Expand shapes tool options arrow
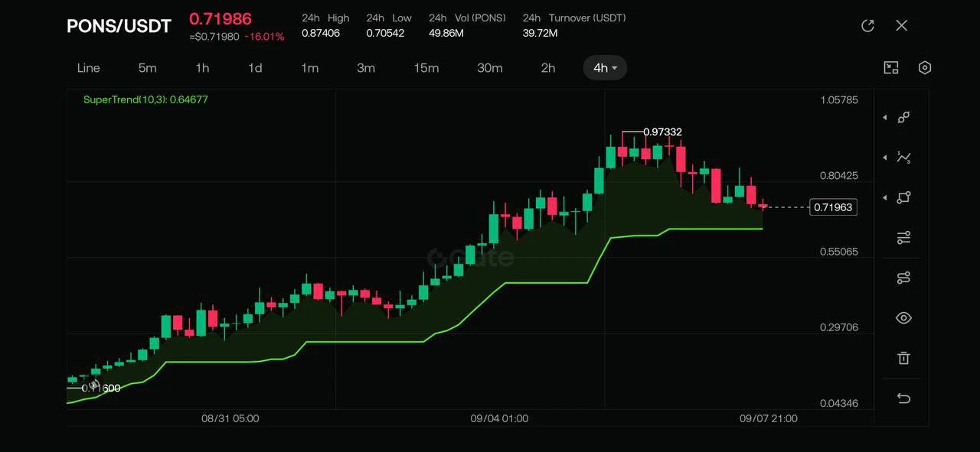 (x=885, y=197)
